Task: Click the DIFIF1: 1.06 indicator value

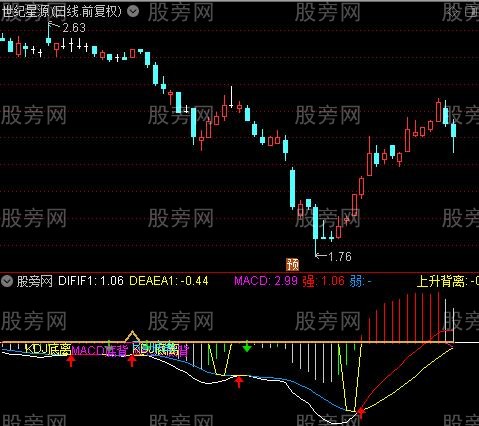Action: (x=91, y=281)
